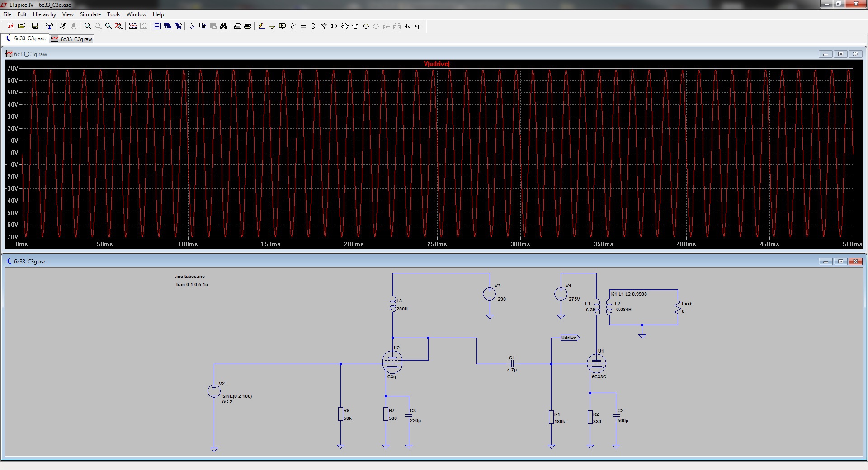The height and width of the screenshot is (470, 868).
Task: Choose the Diode component tool
Action: tap(324, 26)
